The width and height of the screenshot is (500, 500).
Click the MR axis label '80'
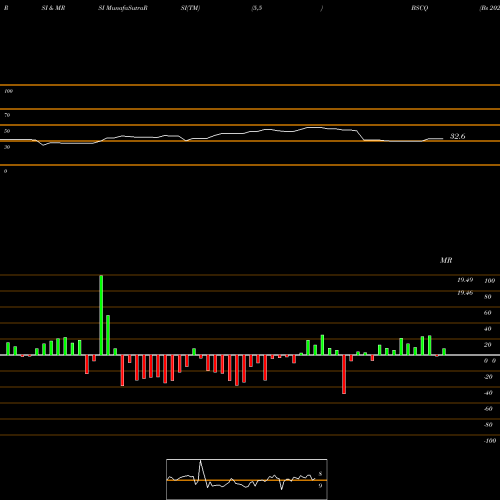click(x=488, y=297)
